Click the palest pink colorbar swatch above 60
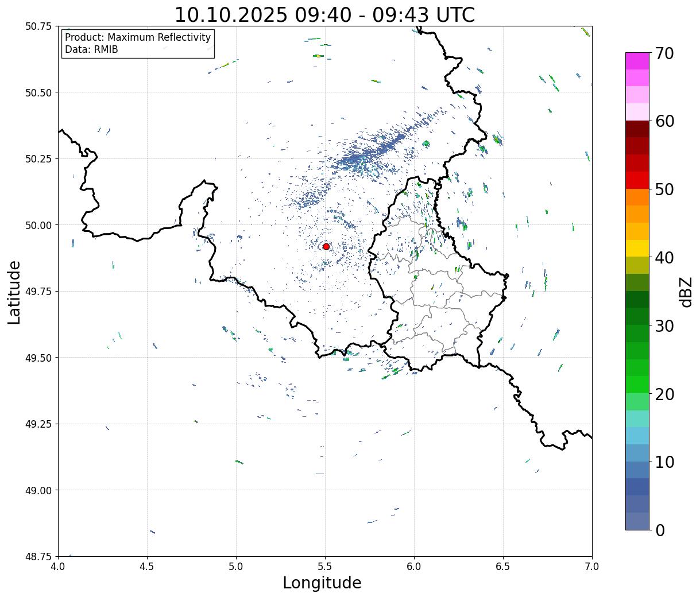This screenshot has width=700, height=597. 637,112
